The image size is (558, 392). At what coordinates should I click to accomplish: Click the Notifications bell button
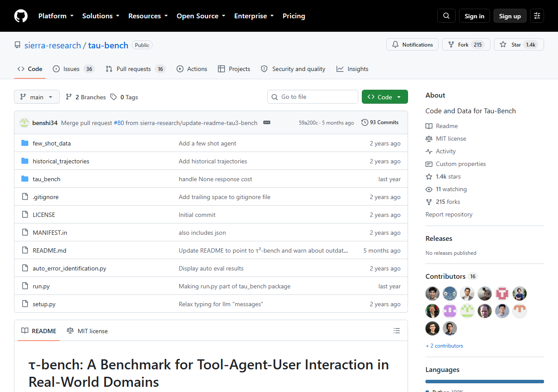pyautogui.click(x=412, y=44)
